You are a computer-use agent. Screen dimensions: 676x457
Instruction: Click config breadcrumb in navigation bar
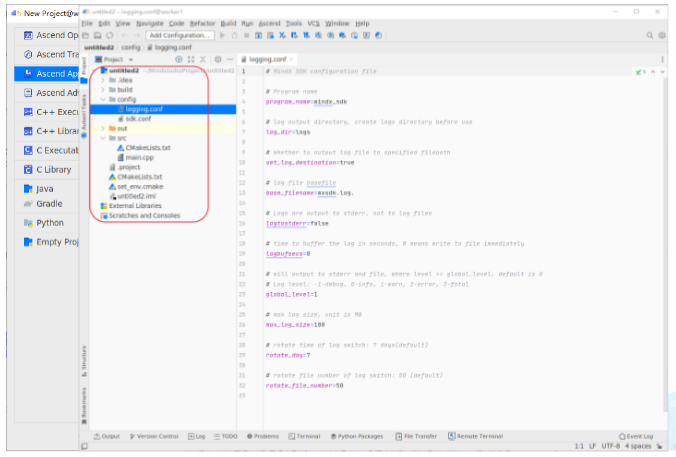coord(131,47)
